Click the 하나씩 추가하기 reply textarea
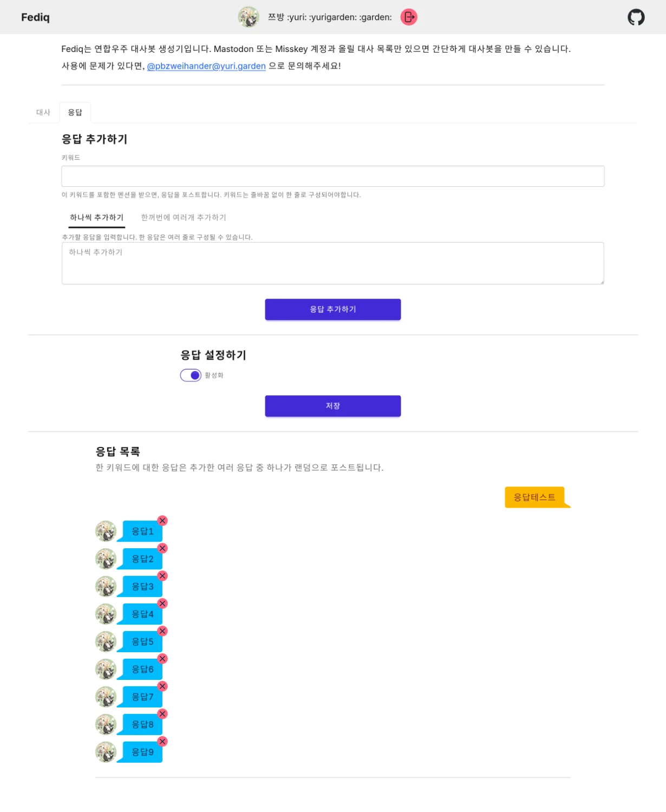Viewport: 666px width, 812px height. pos(333,263)
